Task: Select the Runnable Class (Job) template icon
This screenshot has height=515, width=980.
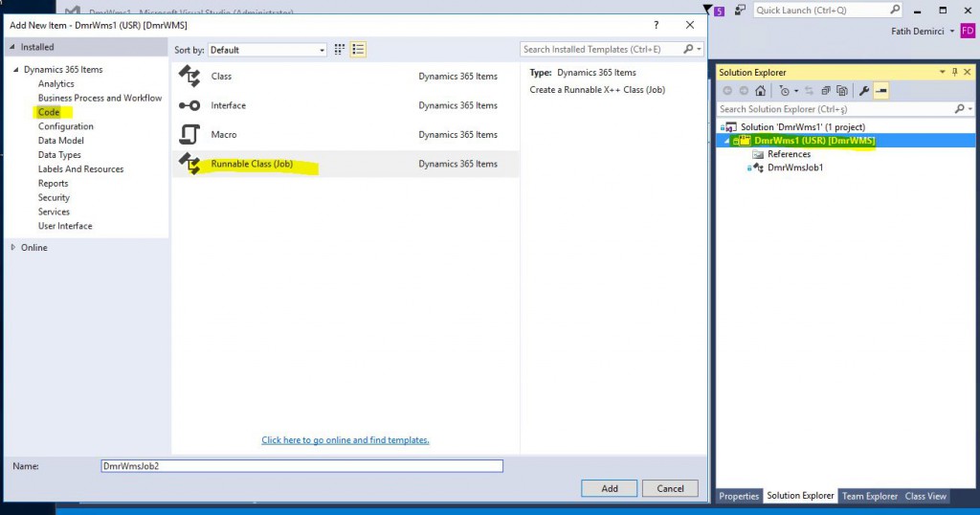Action: click(x=189, y=164)
